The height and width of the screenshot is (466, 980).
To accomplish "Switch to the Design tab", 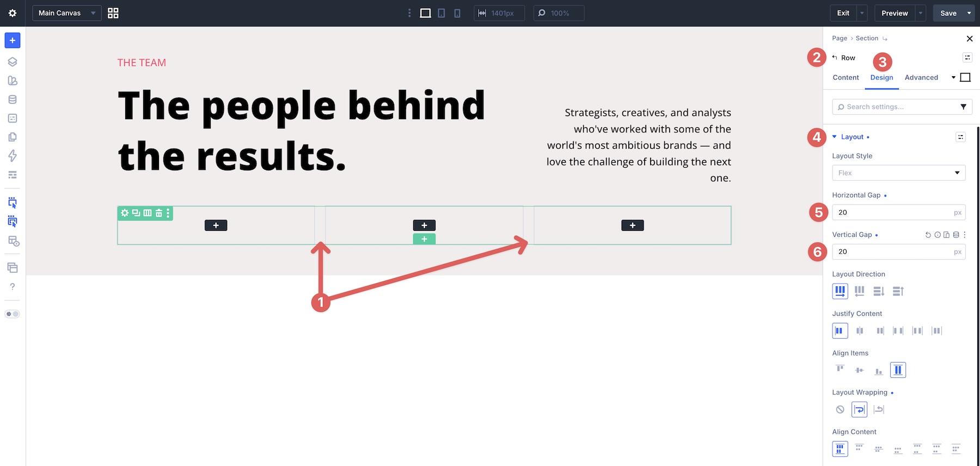I will [x=881, y=77].
